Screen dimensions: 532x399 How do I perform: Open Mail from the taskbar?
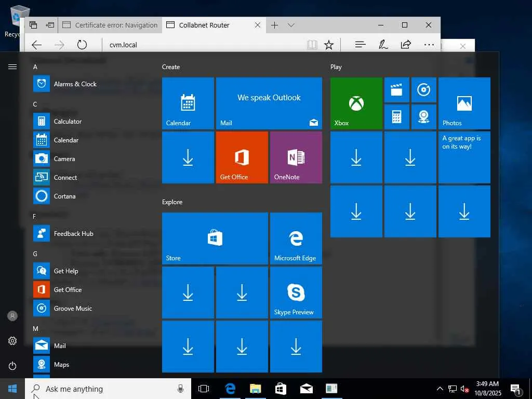(306, 389)
